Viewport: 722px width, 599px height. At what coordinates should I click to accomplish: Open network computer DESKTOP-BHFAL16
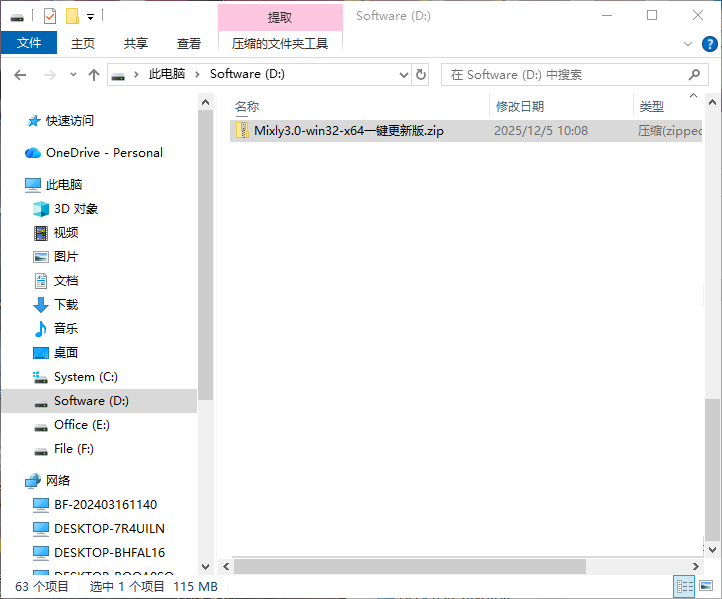tap(109, 552)
